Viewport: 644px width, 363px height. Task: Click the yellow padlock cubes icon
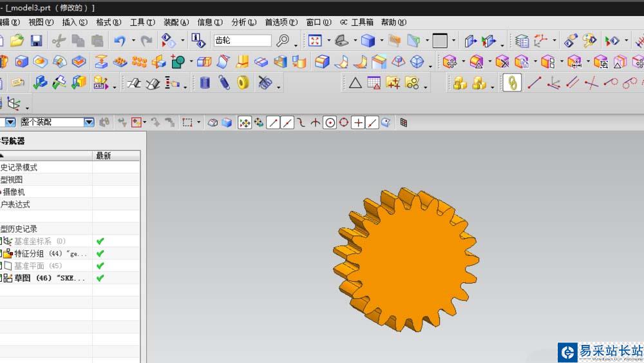[x=460, y=83]
